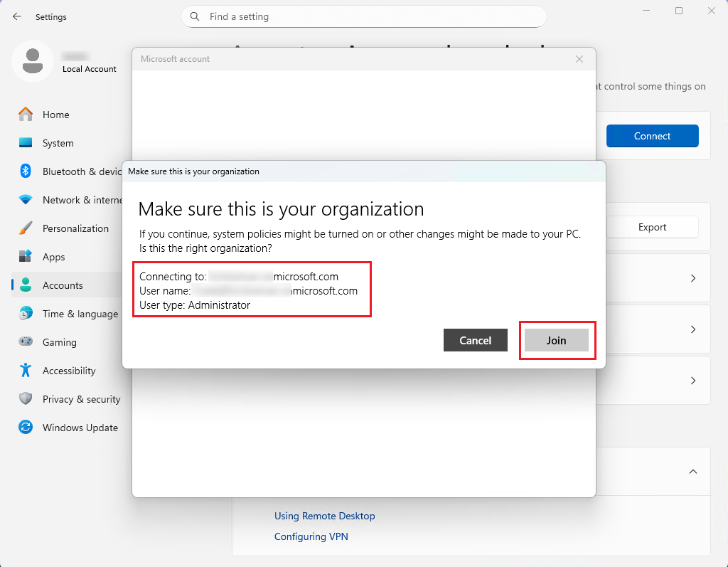
Task: Collapse the expanded help section
Action: (692, 471)
